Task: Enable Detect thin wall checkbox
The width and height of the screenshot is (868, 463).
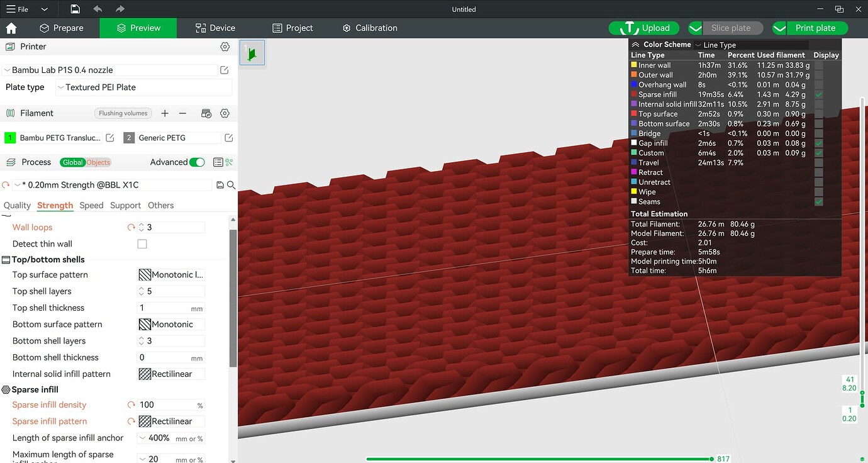Action: click(142, 244)
